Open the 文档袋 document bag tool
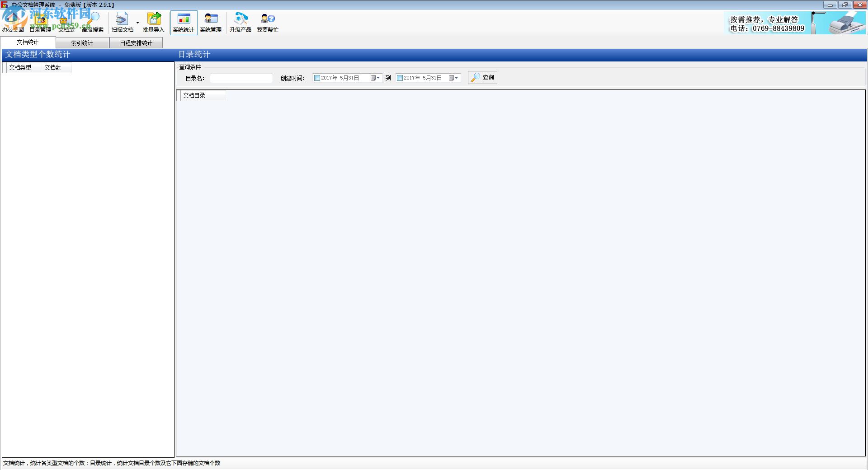This screenshot has height=470, width=868. click(x=66, y=22)
